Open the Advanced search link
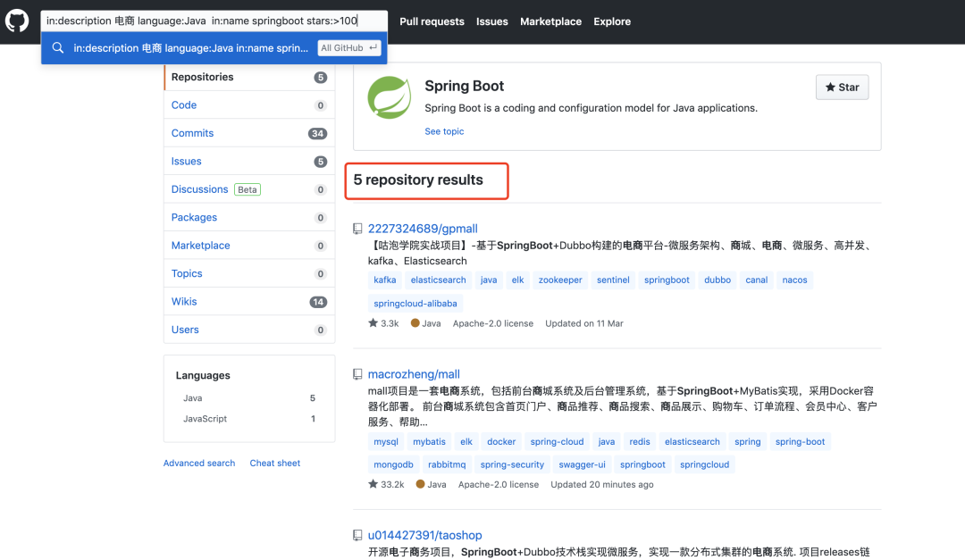The height and width of the screenshot is (560, 965). [x=199, y=464]
